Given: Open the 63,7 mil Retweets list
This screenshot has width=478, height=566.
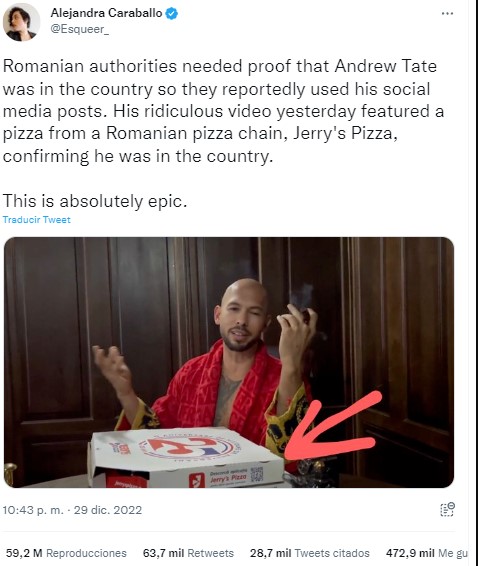Looking at the screenshot, I should point(188,553).
